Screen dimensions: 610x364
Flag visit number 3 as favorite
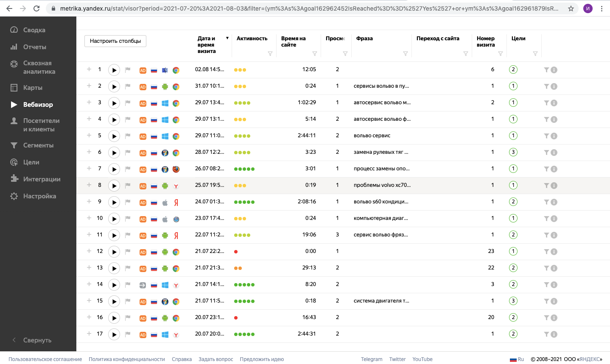point(128,103)
